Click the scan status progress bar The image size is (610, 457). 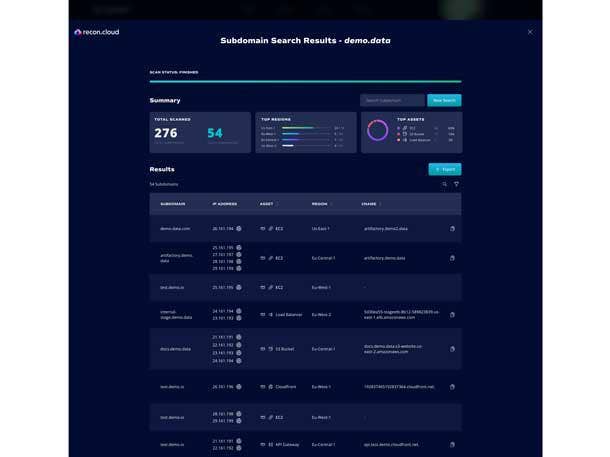coord(305,81)
